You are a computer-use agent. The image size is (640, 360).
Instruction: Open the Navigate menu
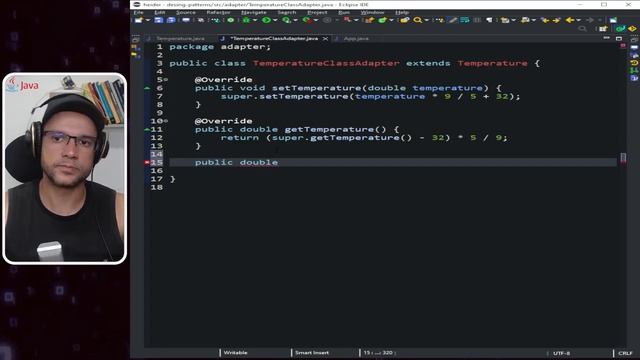pos(253,12)
